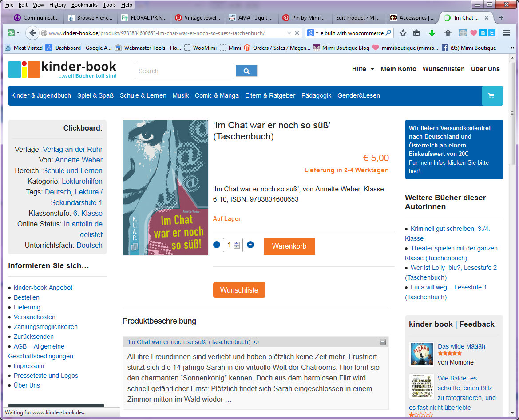Image resolution: width=519 pixels, height=420 pixels.
Task: Collapse the Produktbeschreibung panel minus toggle
Action: [383, 342]
